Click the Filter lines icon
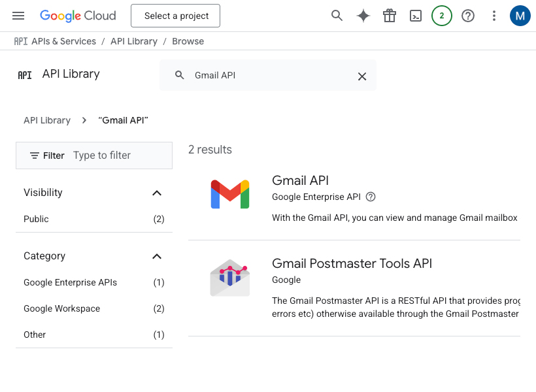 (35, 155)
